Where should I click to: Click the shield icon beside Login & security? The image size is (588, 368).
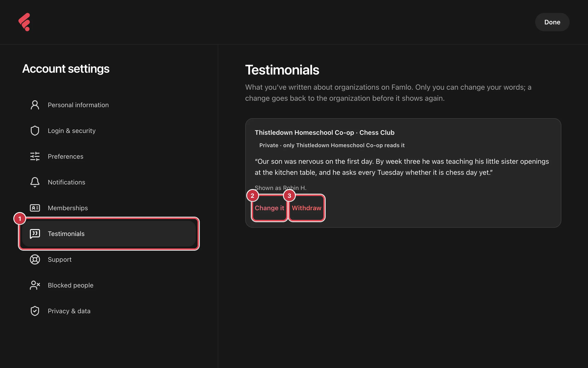coord(35,131)
